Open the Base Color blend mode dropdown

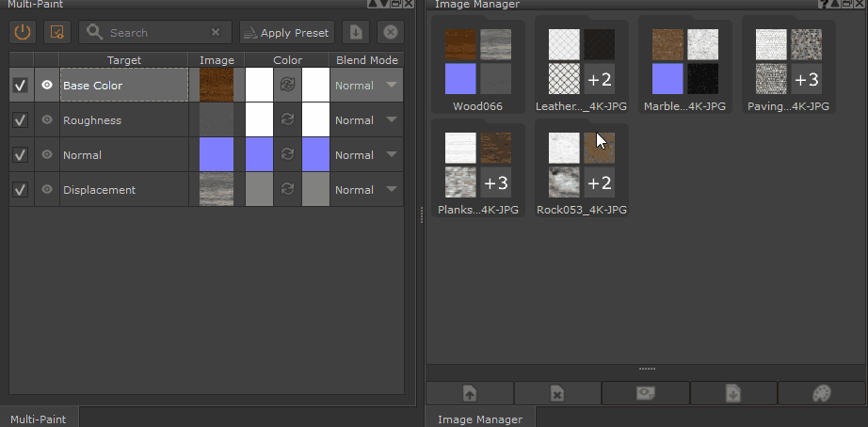tap(391, 86)
